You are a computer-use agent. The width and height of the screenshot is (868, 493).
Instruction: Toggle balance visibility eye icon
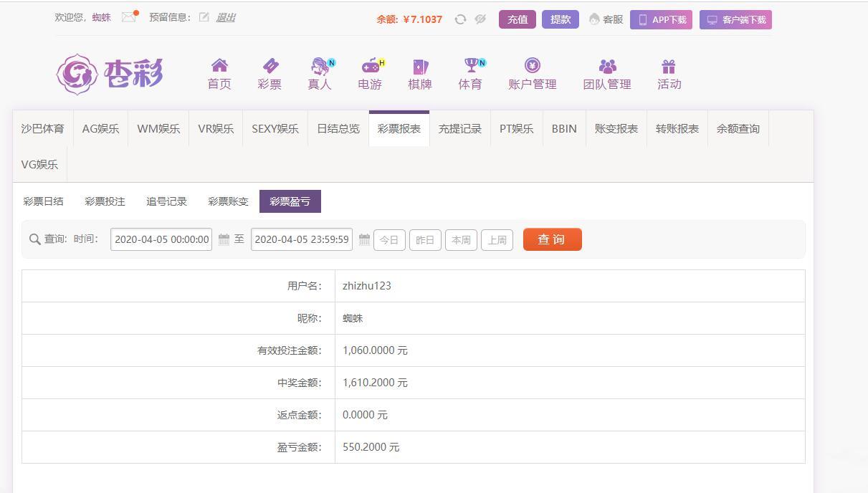point(480,19)
